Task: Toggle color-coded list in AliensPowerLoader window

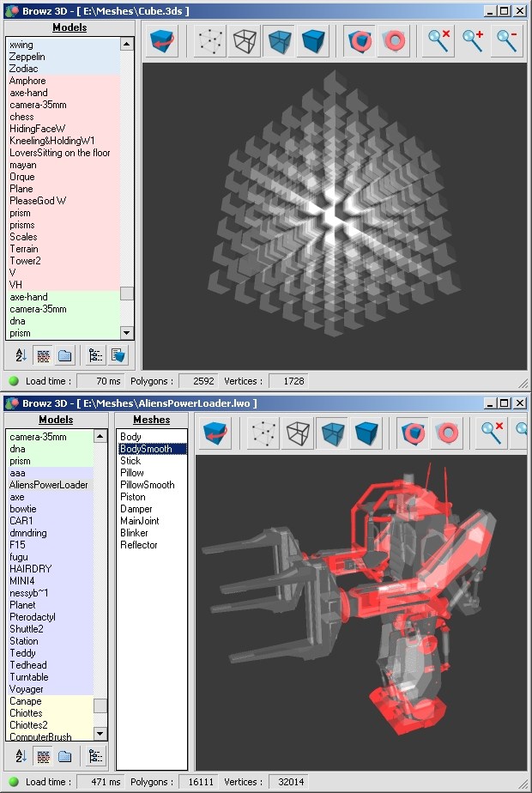Action: [43, 757]
